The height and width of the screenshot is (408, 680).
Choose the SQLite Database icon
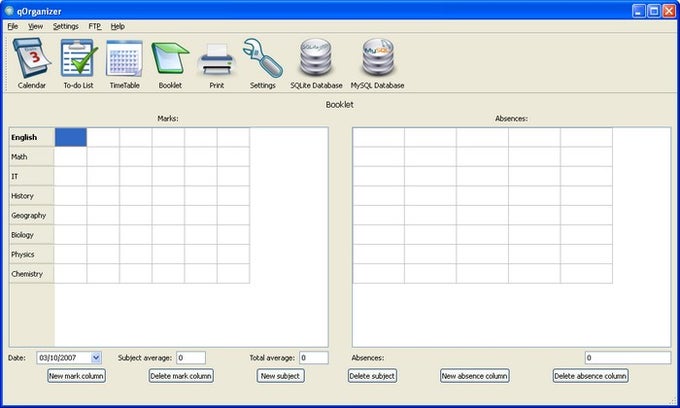pyautogui.click(x=316, y=58)
